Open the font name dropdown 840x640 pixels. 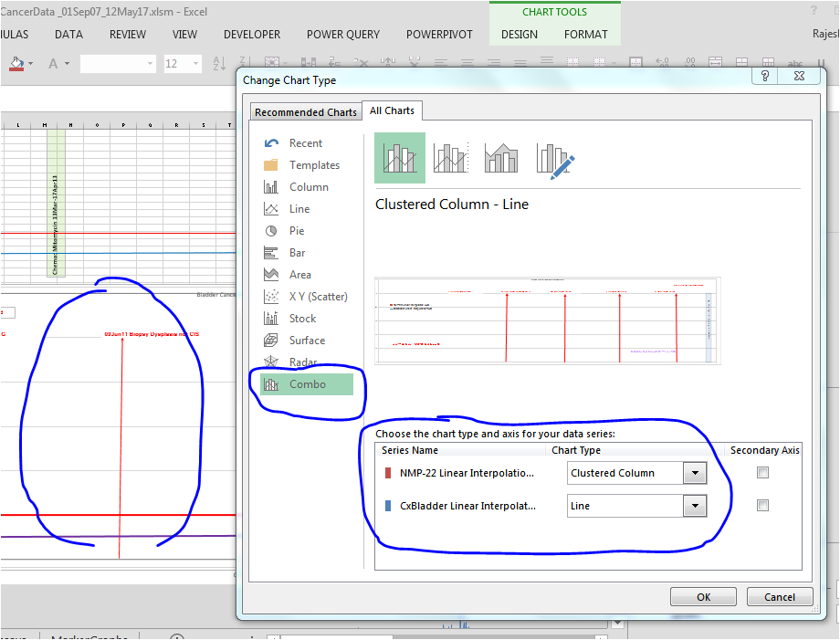150,64
